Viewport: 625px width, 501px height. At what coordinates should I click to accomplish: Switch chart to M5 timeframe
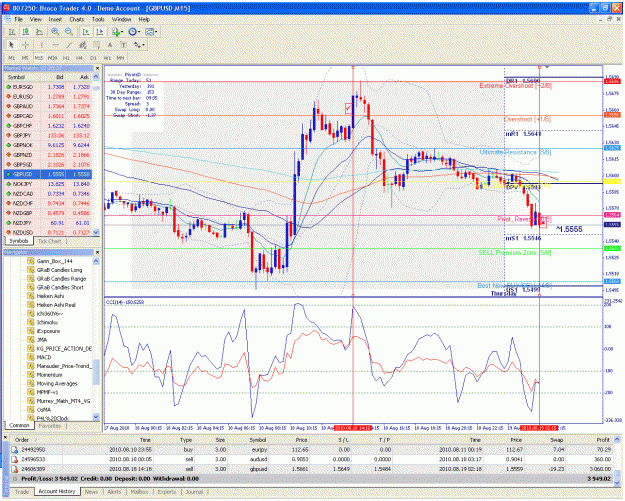(25, 58)
